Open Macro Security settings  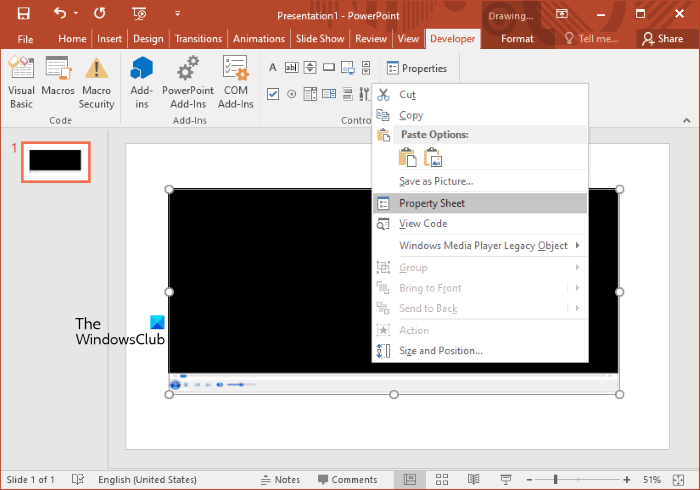pos(97,81)
